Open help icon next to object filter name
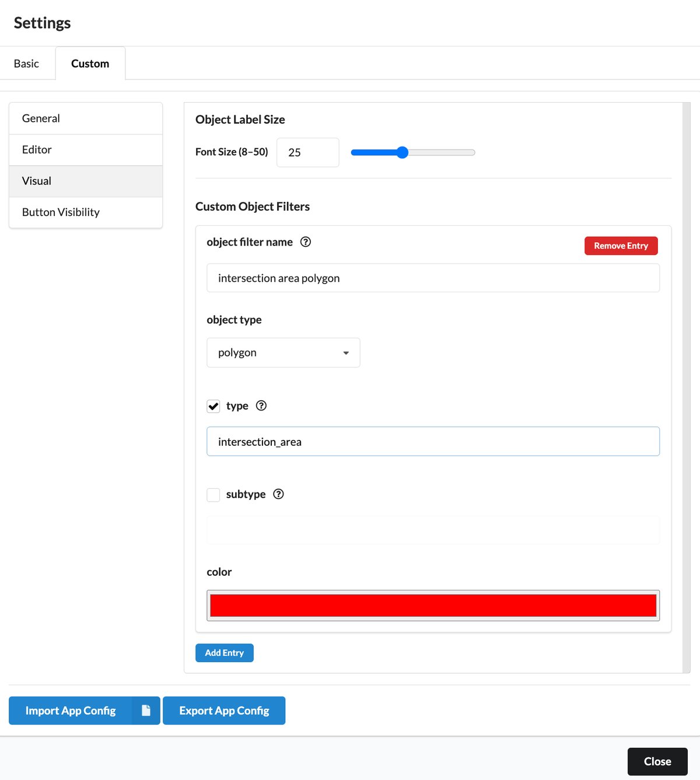The height and width of the screenshot is (780, 700). [x=306, y=242]
